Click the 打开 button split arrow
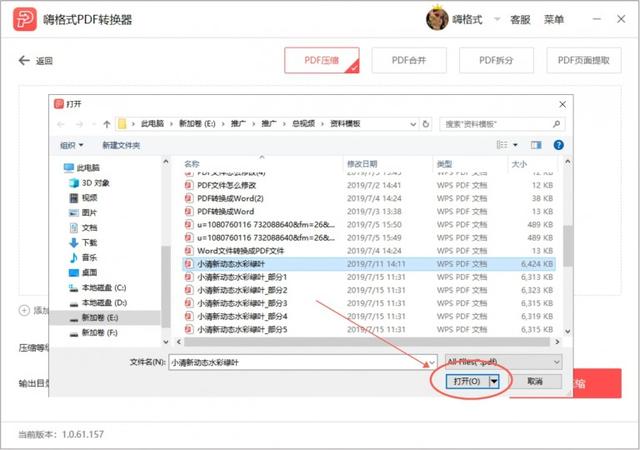The image size is (640, 450). coord(494,381)
